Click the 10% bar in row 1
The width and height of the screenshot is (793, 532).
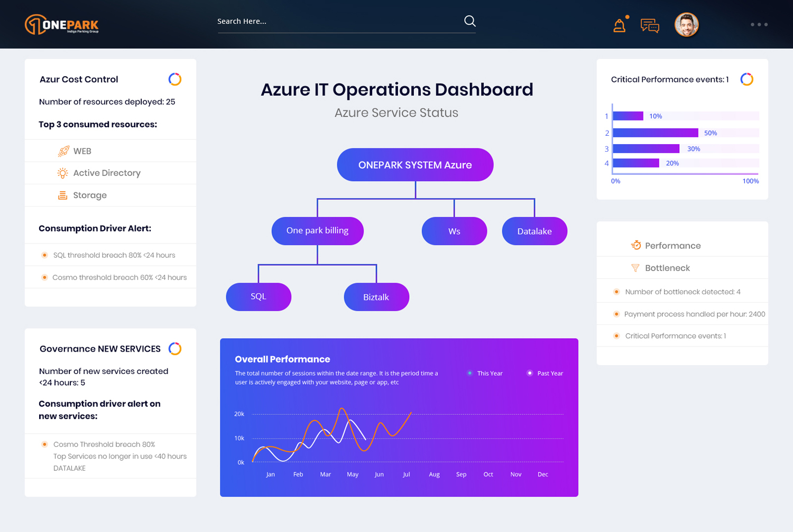[628, 116]
